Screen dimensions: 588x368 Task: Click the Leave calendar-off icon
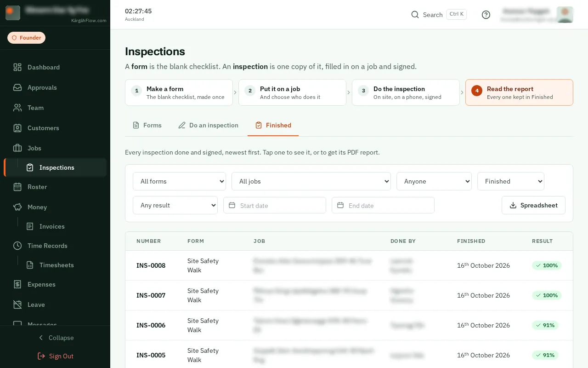point(17,305)
